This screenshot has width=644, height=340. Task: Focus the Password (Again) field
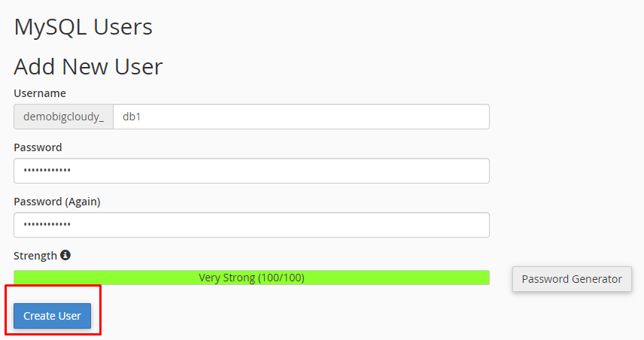(251, 225)
